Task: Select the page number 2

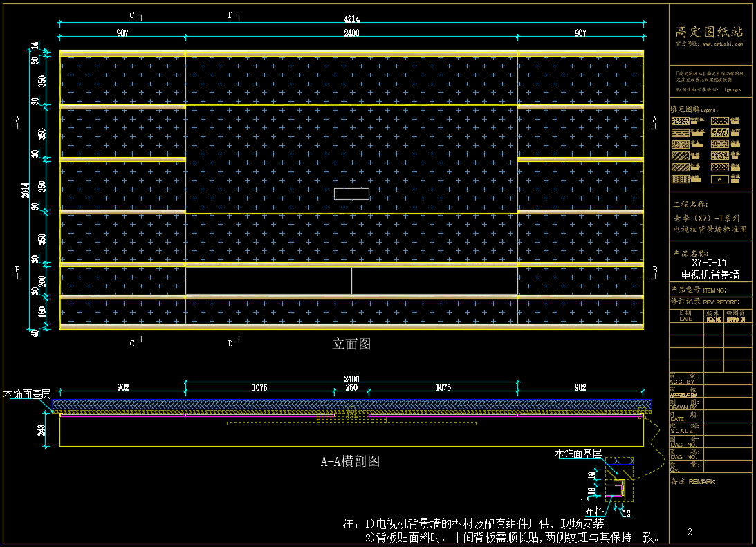Action: [690, 532]
